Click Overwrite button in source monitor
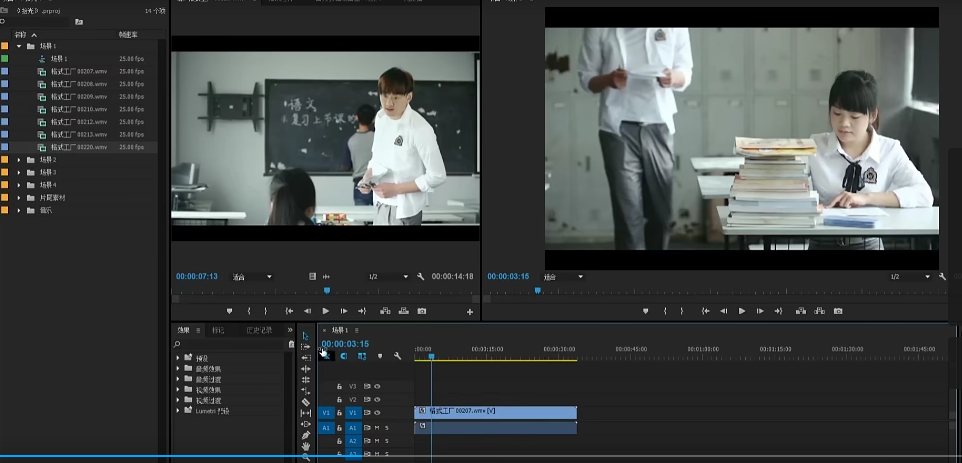The width and height of the screenshot is (962, 463). [404, 311]
